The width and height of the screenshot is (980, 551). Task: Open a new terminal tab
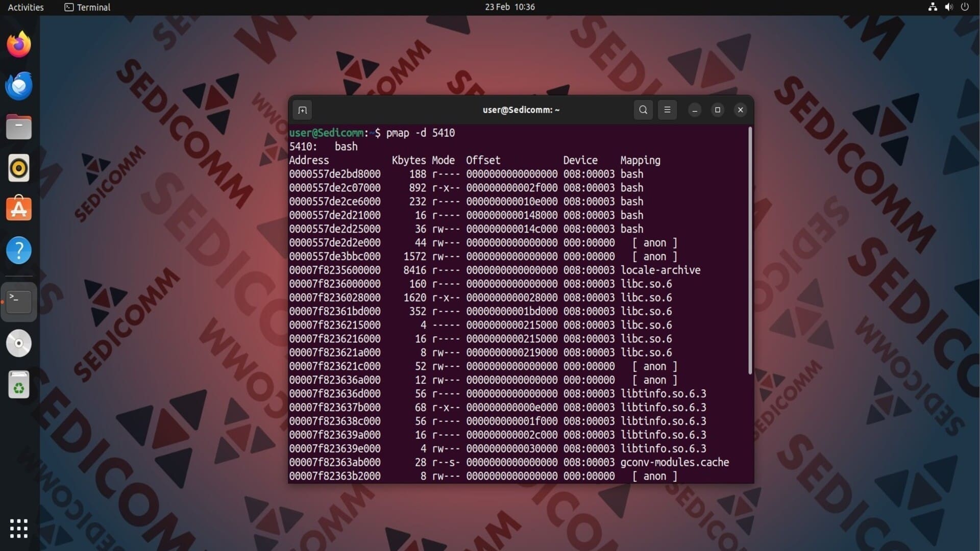pos(302,110)
